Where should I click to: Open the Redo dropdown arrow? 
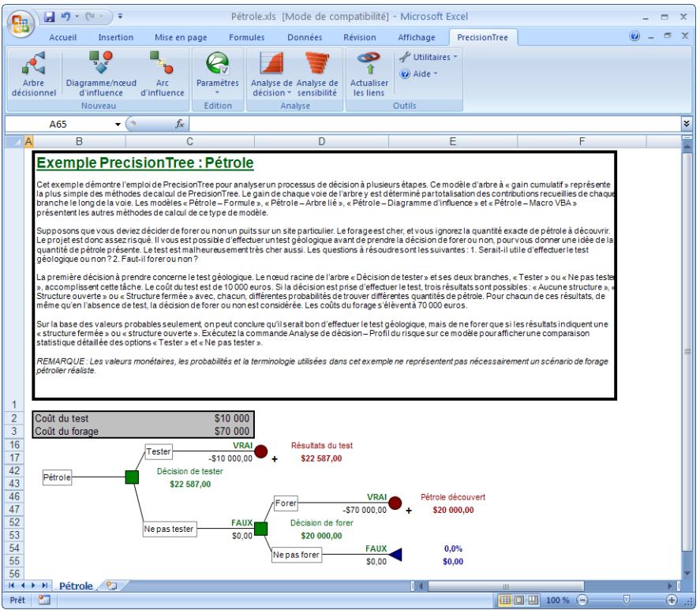(101, 16)
